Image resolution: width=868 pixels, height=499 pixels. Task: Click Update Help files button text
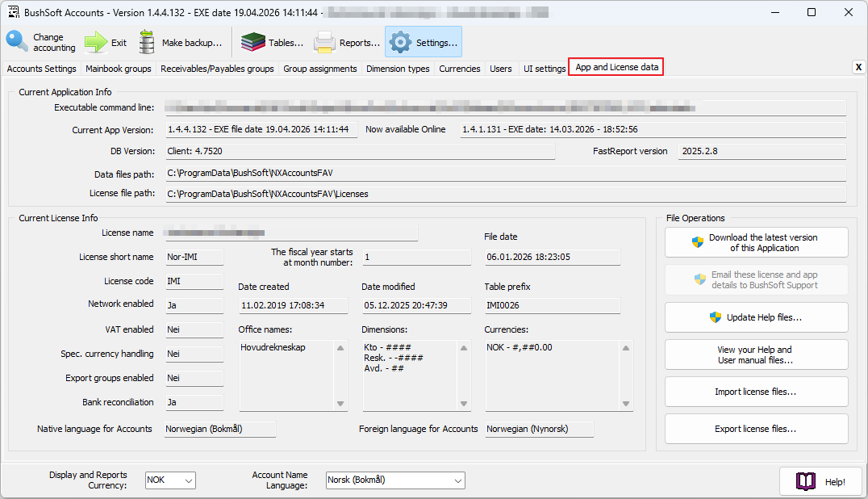(x=764, y=317)
